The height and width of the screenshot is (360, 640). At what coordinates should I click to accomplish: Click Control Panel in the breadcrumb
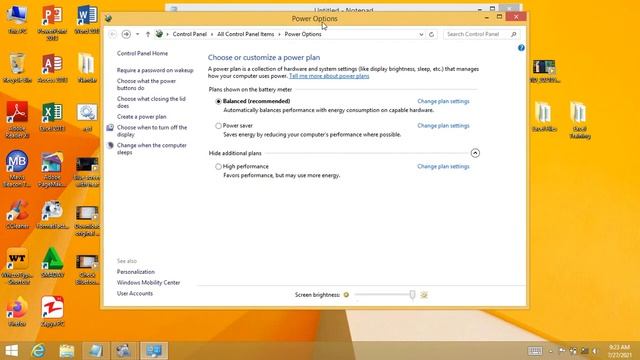[x=190, y=34]
